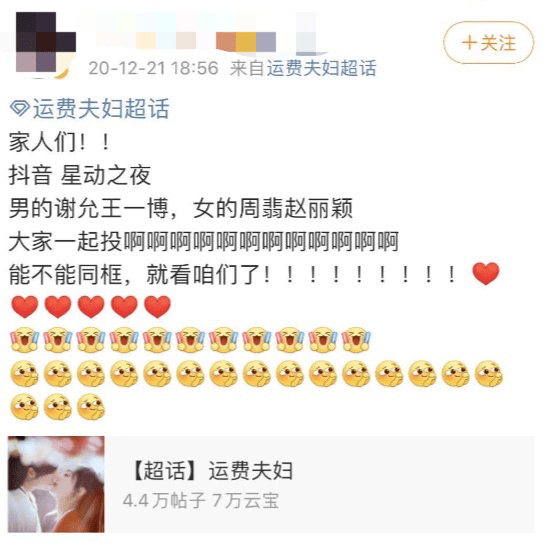The height and width of the screenshot is (550, 546).
Task: Click the post line mentioning 王一博 and 赵丽颖
Action: coord(181,208)
